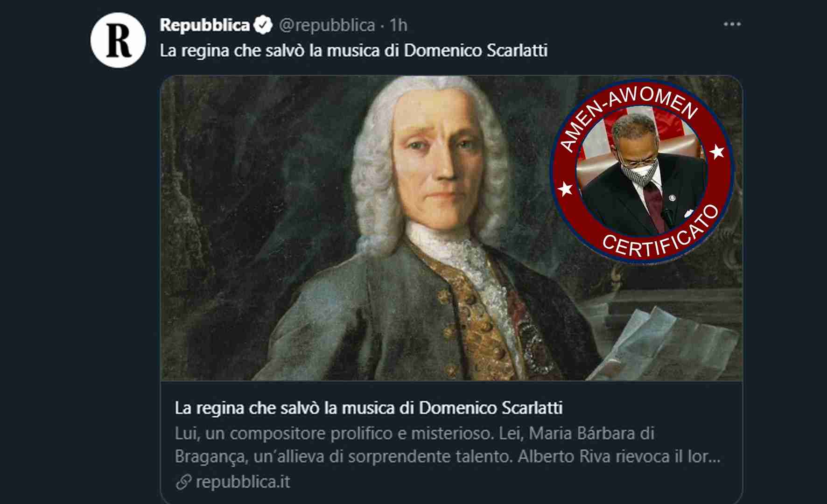Click the link card headline below the image

369,408
